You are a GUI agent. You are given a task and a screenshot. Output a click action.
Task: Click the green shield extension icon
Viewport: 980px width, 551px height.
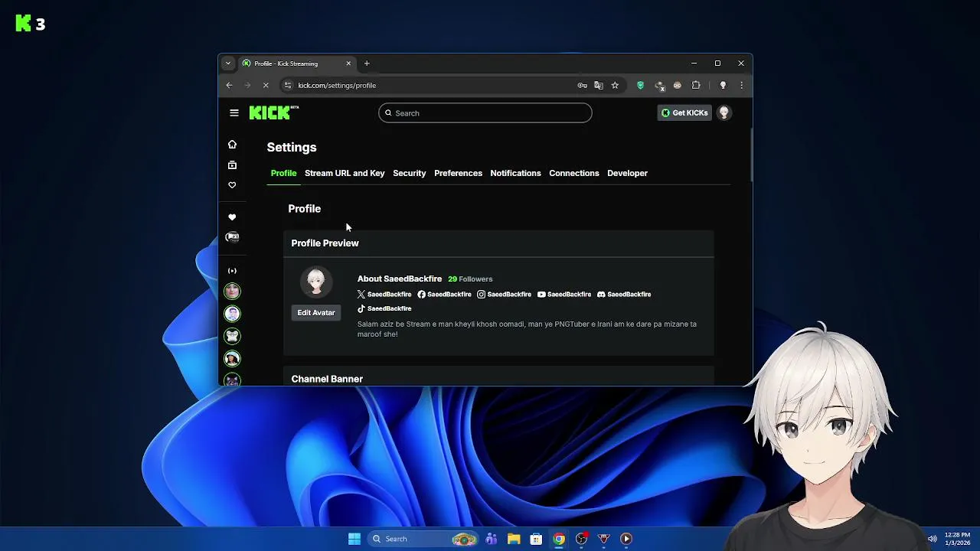click(x=641, y=85)
